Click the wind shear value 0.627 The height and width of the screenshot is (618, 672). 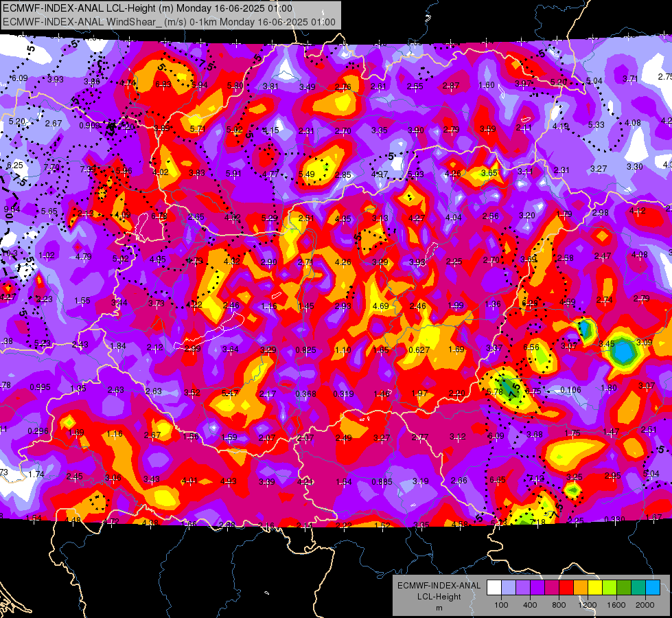coord(419,350)
